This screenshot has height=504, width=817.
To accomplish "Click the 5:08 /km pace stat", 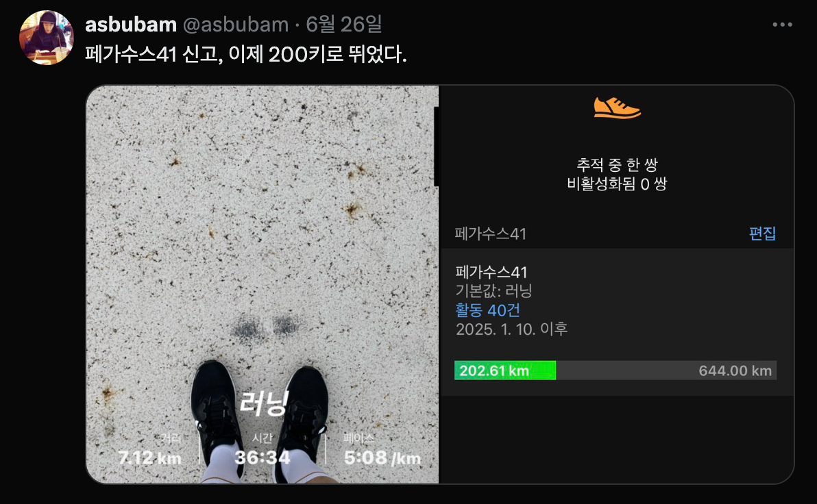I will [382, 457].
